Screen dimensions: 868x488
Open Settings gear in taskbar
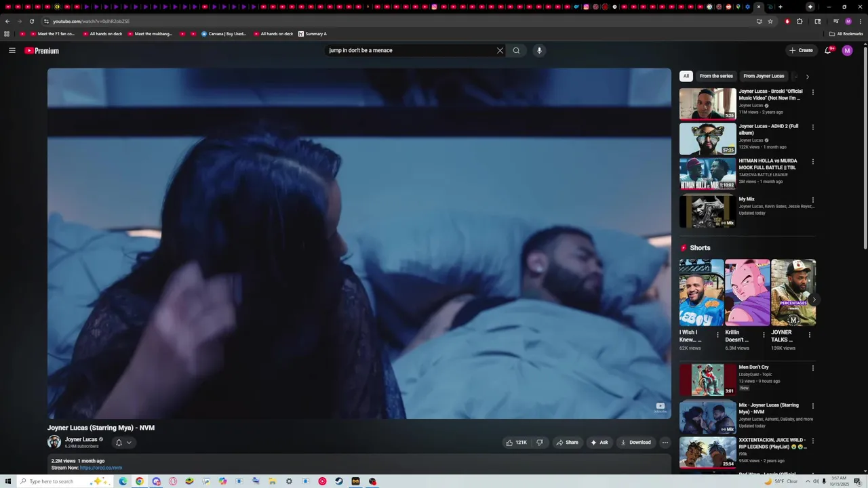pyautogui.click(x=289, y=481)
